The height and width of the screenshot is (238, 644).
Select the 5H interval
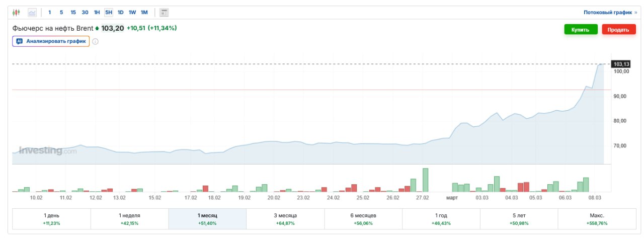point(108,12)
